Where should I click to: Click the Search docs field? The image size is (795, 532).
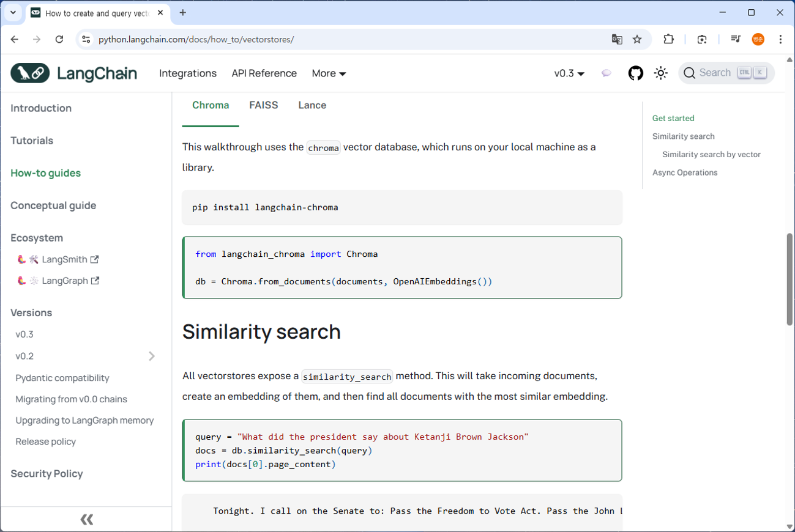click(x=726, y=73)
